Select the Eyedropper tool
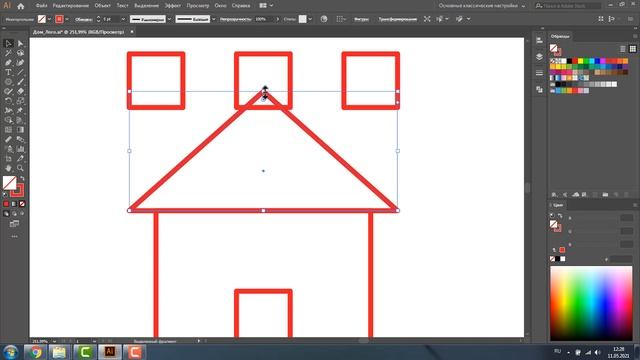This screenshot has height=360, width=640. 8,140
